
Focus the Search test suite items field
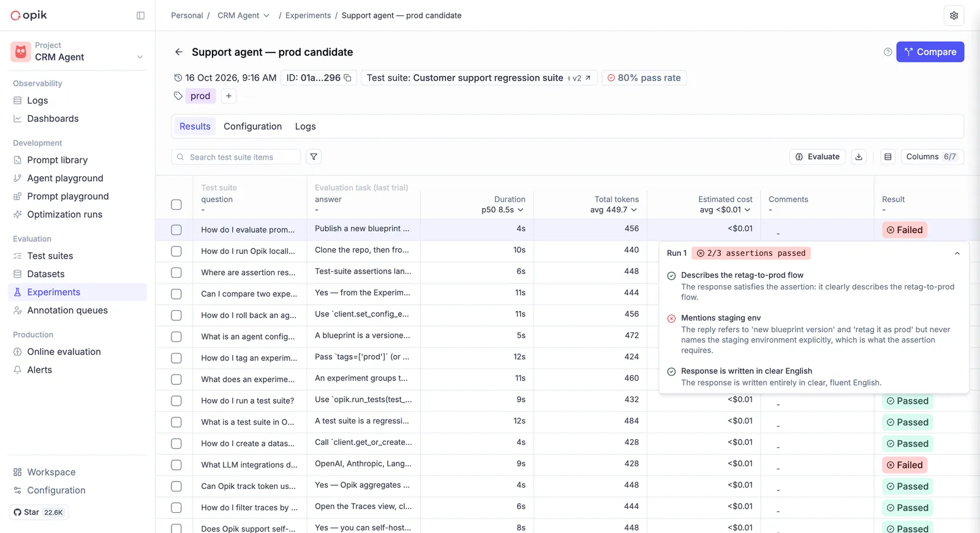coord(236,157)
